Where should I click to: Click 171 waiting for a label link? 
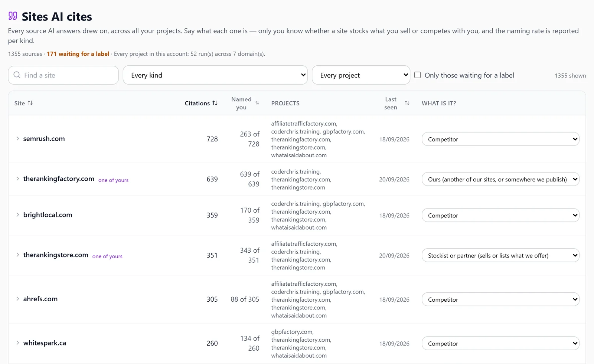click(78, 54)
